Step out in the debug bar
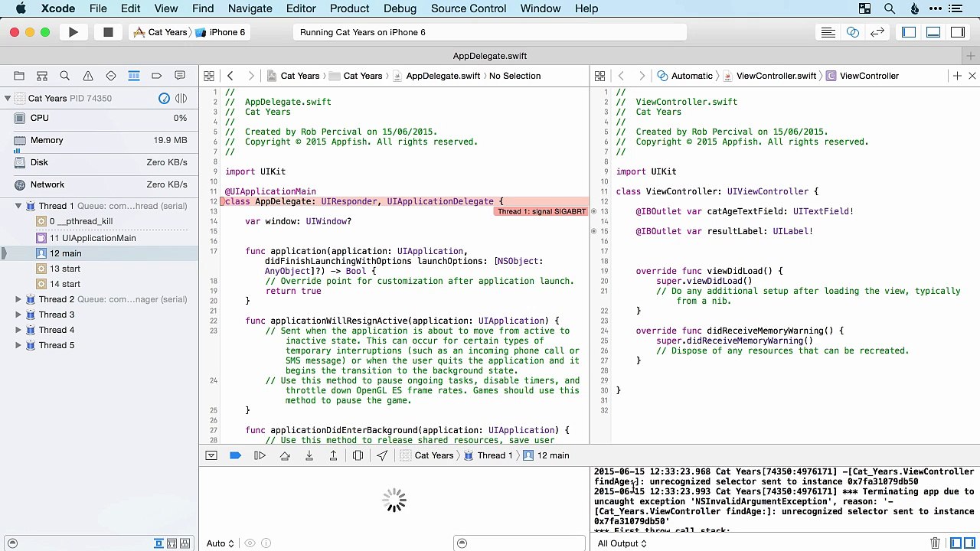 click(333, 455)
